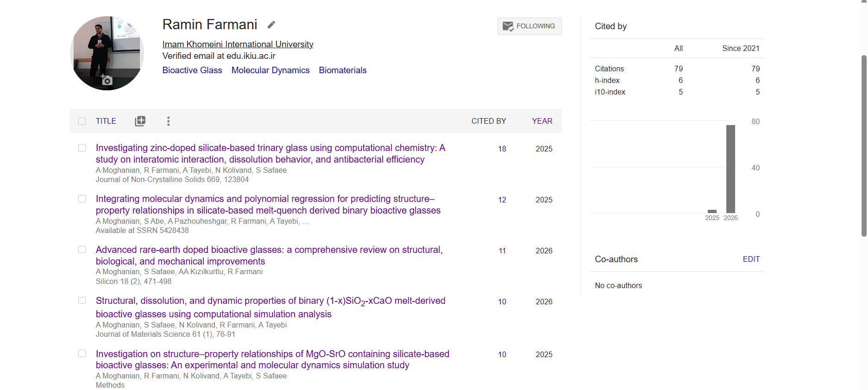Click the small 2025 citations bar
This screenshot has height=390, width=868.
pyautogui.click(x=712, y=211)
